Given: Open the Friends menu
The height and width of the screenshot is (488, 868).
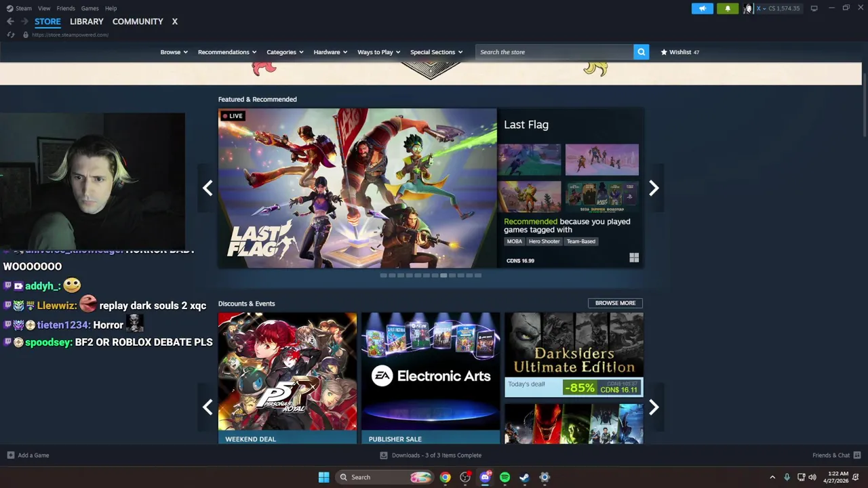Looking at the screenshot, I should (x=66, y=8).
